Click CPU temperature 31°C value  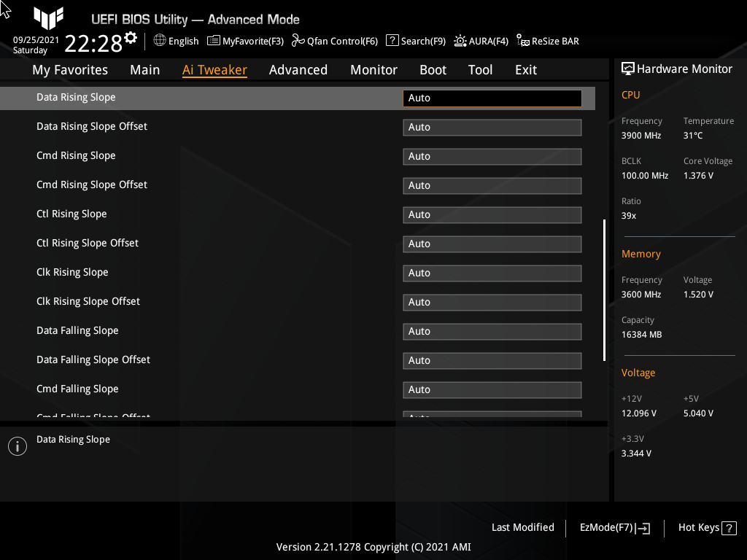pos(693,136)
